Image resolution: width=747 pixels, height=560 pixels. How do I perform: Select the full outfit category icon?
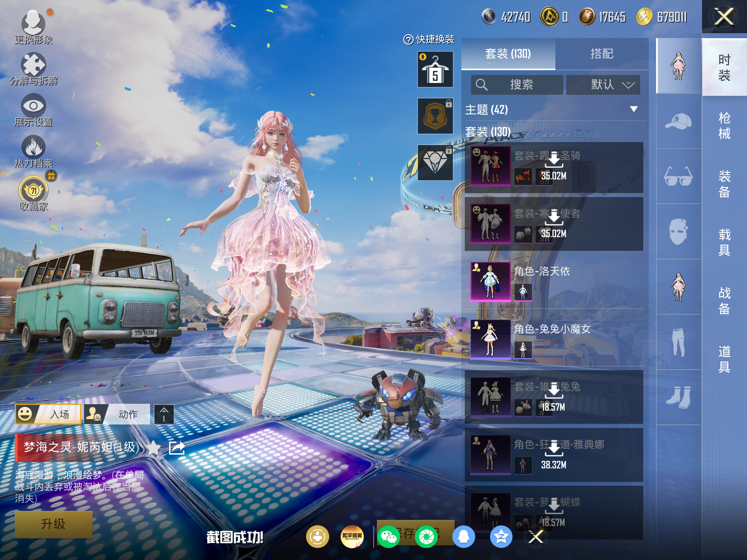coord(678,66)
